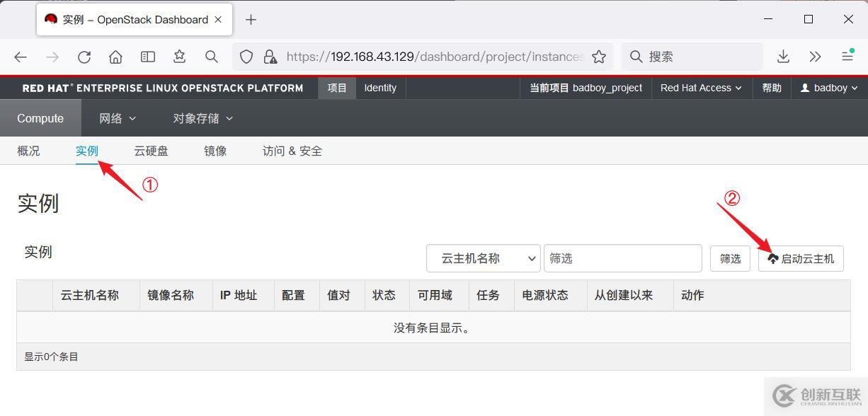Switch to the 项目 top menu
This screenshot has width=868, height=416.
(337, 88)
